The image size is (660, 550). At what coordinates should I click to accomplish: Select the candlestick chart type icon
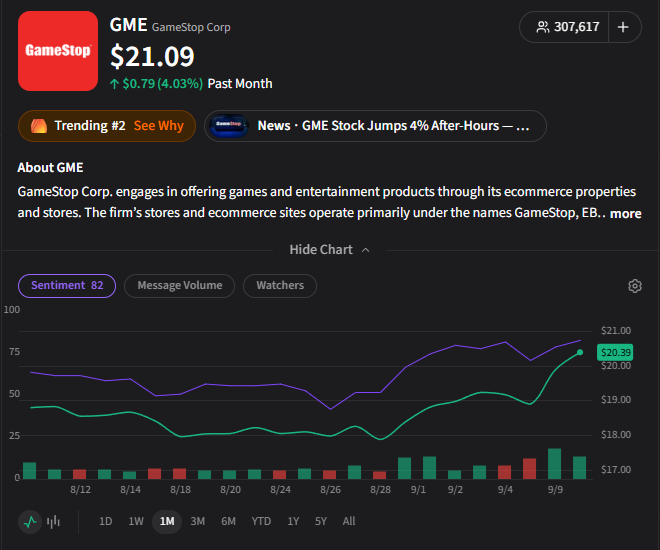[53, 522]
